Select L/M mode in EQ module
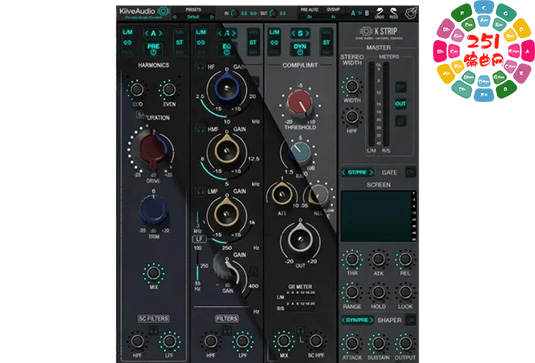The width and height of the screenshot is (535, 363). (x=201, y=32)
